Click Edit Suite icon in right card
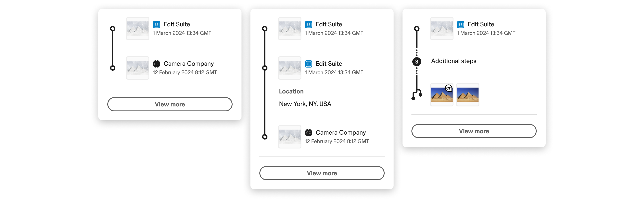 tap(460, 25)
